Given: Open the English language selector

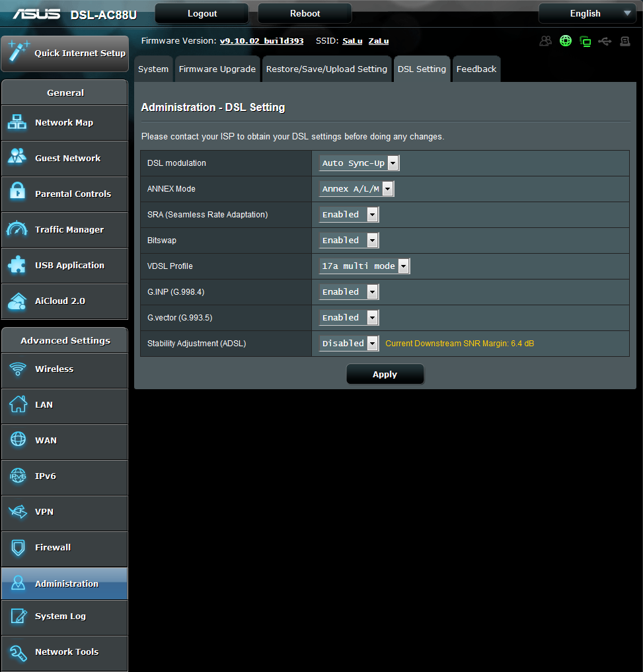Looking at the screenshot, I should click(587, 13).
